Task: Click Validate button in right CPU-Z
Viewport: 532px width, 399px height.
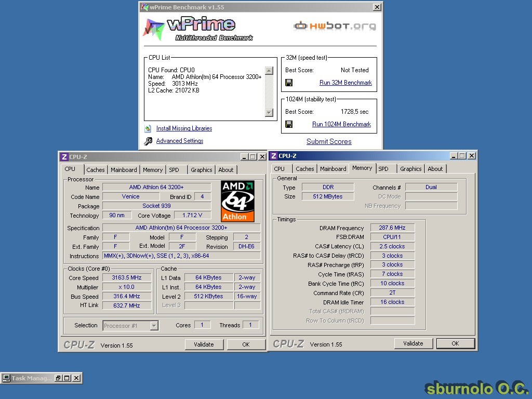Action: click(413, 343)
